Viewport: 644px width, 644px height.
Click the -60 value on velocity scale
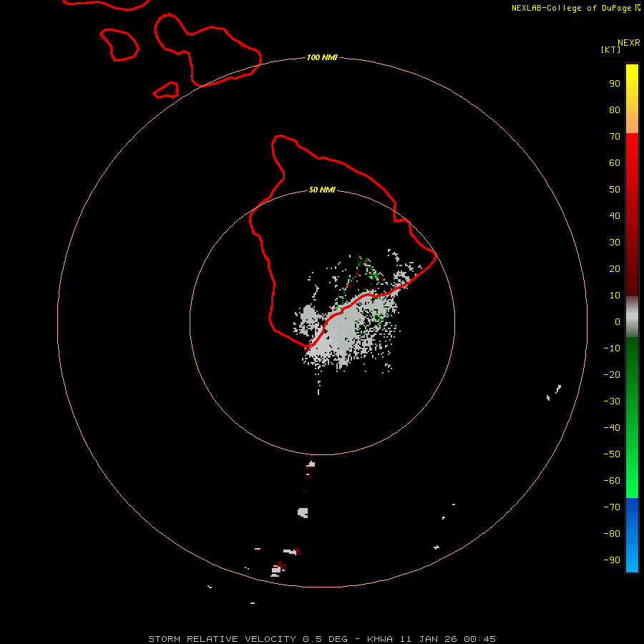[612, 481]
